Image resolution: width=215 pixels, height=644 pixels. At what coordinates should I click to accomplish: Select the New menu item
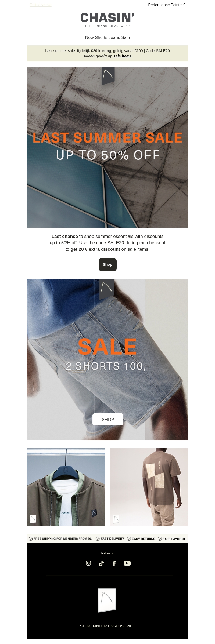tap(89, 37)
